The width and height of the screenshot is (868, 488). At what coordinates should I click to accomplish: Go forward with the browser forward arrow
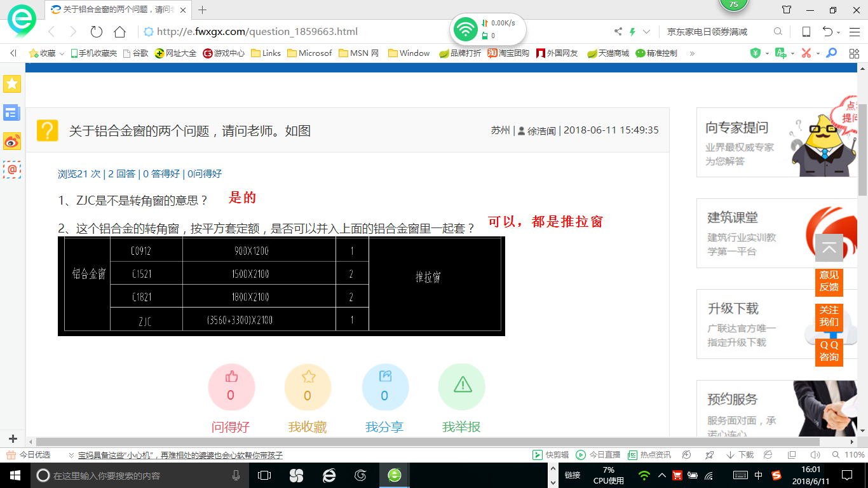coord(73,32)
